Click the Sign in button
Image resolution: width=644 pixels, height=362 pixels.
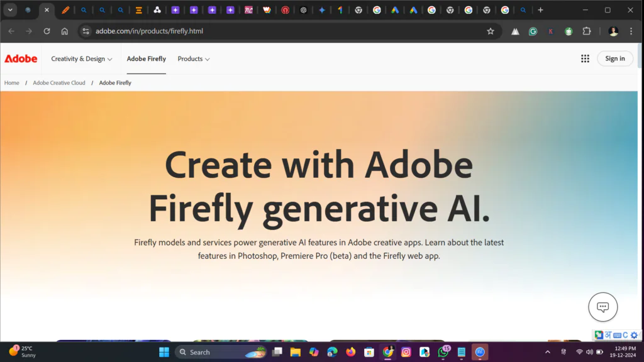click(x=615, y=58)
